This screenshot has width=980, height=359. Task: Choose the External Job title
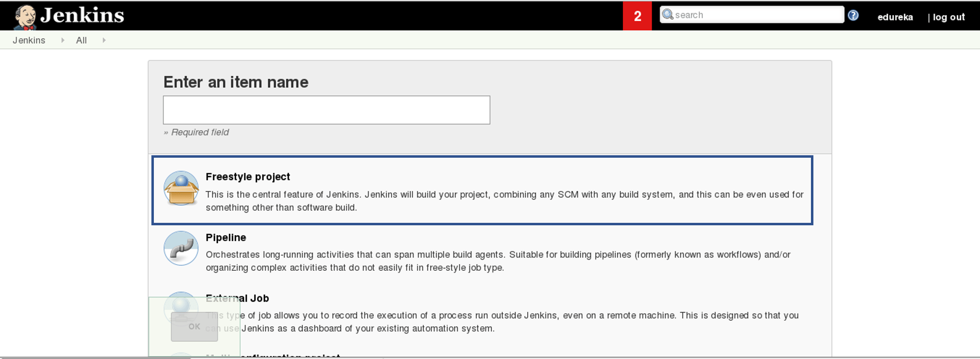tap(237, 298)
